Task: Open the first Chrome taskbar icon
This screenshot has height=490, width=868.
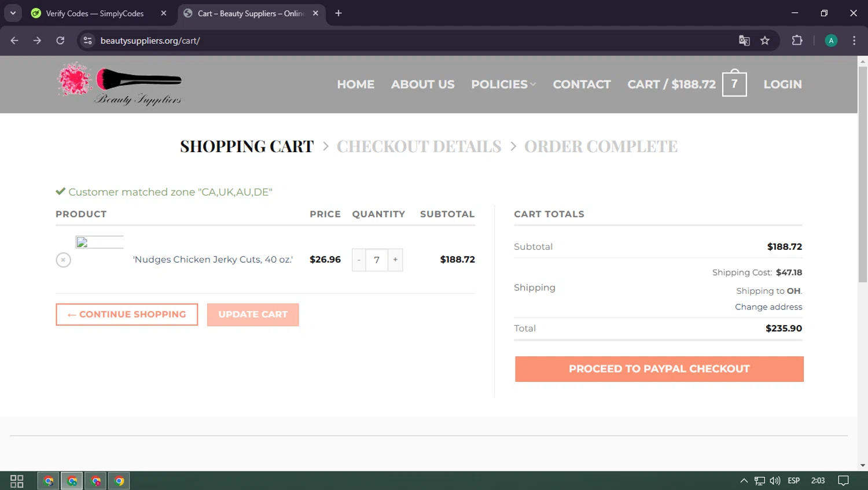Action: coord(49,481)
